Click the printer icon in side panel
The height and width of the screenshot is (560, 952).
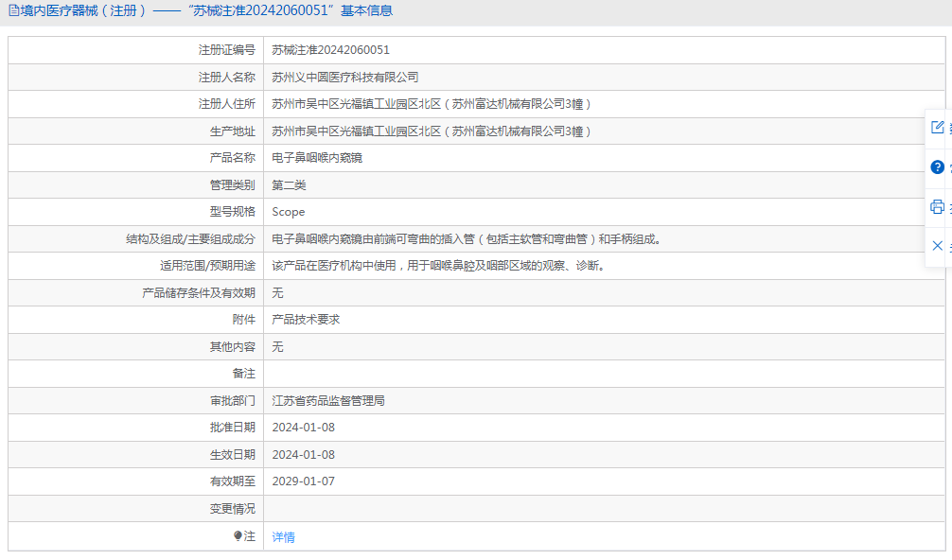pos(938,207)
